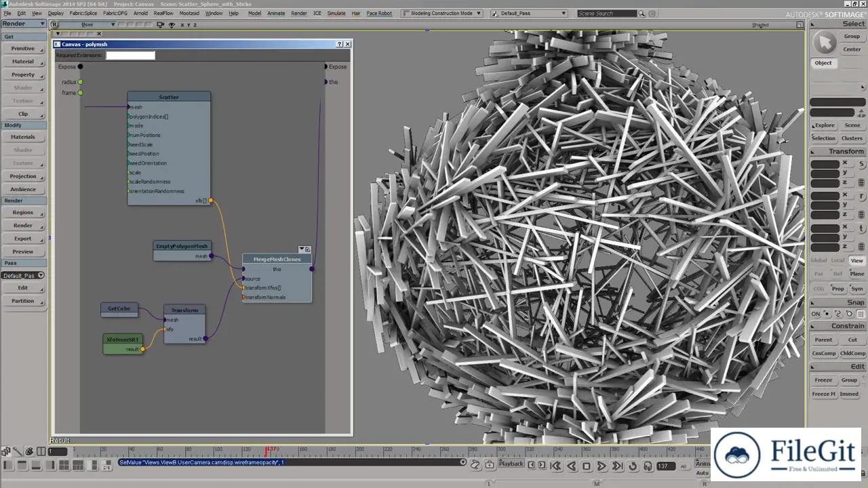The height and width of the screenshot is (488, 868).
Task: Click the Clusters button
Action: coord(852,138)
